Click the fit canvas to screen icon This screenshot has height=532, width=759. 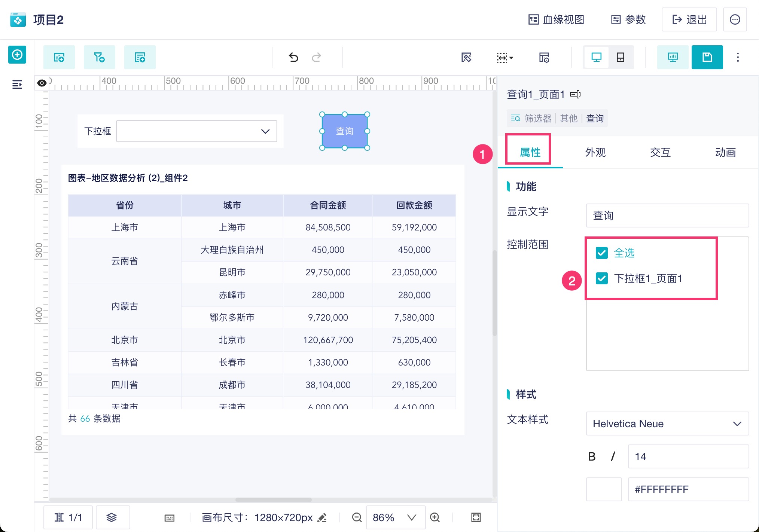476,517
